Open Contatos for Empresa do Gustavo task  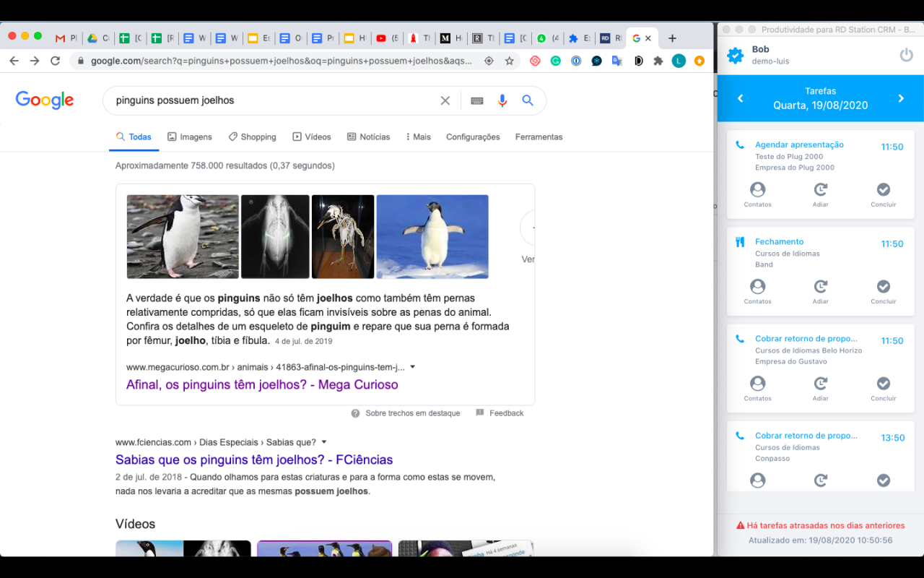(x=757, y=388)
